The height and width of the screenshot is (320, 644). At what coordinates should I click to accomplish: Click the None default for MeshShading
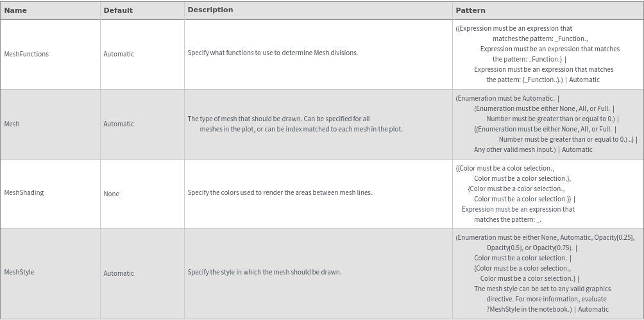[x=112, y=194]
